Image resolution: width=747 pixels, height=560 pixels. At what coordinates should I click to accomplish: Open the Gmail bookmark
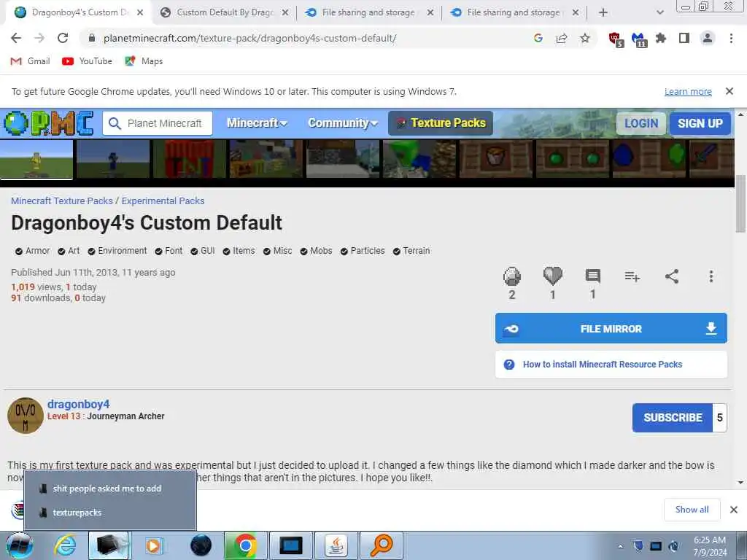pyautogui.click(x=30, y=61)
